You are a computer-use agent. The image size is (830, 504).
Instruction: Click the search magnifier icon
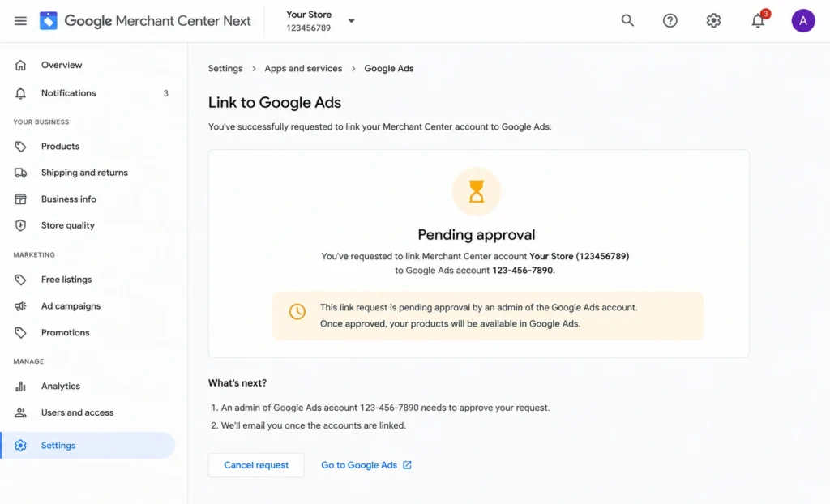(x=627, y=20)
